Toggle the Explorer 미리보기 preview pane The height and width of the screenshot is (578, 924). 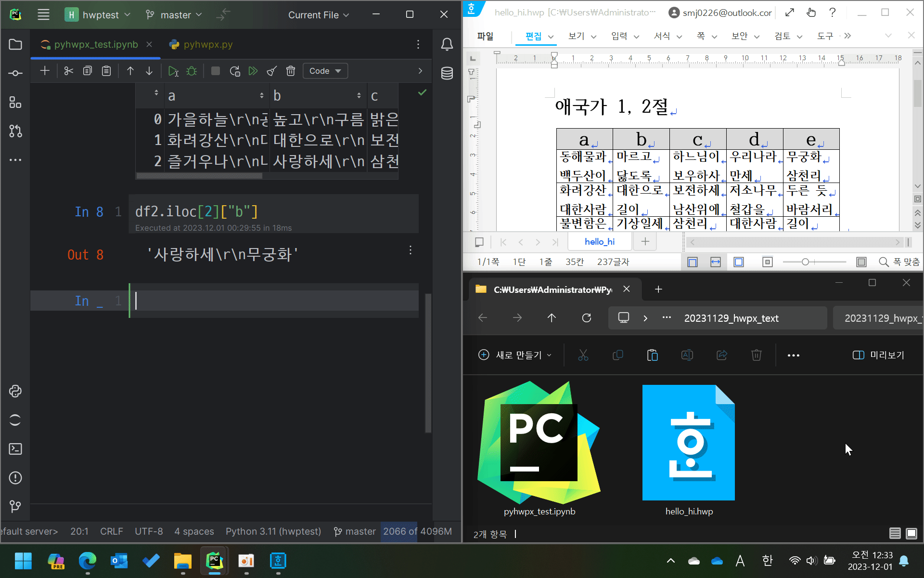(x=878, y=355)
